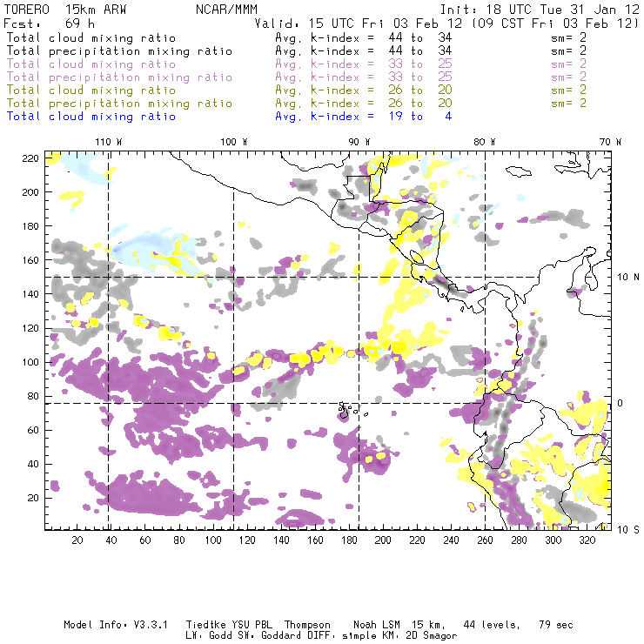Select the 'Valid: 15 UTC Fri 03 Feb 12' text

[x=359, y=23]
